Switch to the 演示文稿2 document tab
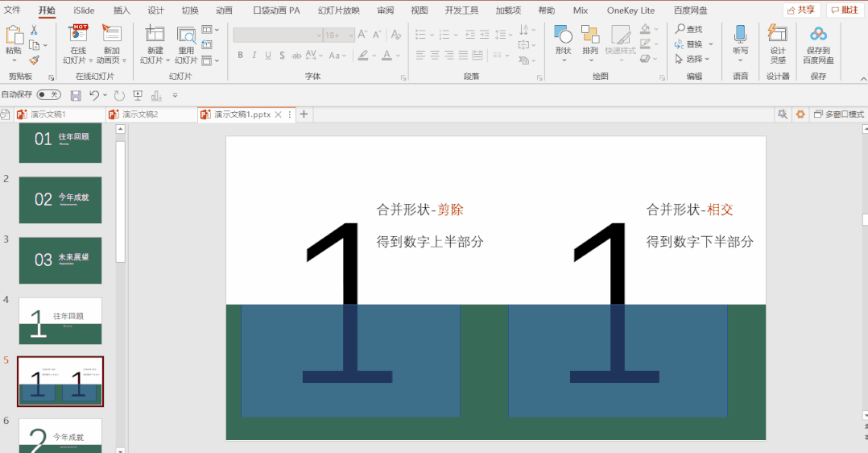 (139, 114)
